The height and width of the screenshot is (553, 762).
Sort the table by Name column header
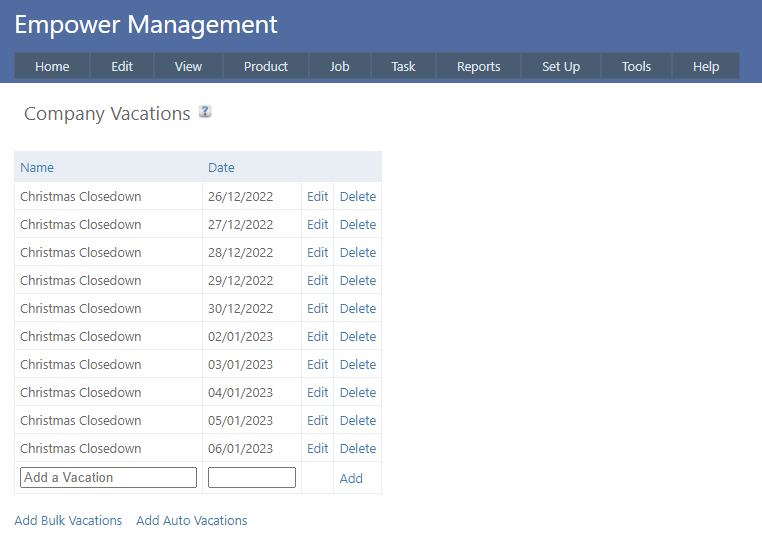[x=37, y=167]
